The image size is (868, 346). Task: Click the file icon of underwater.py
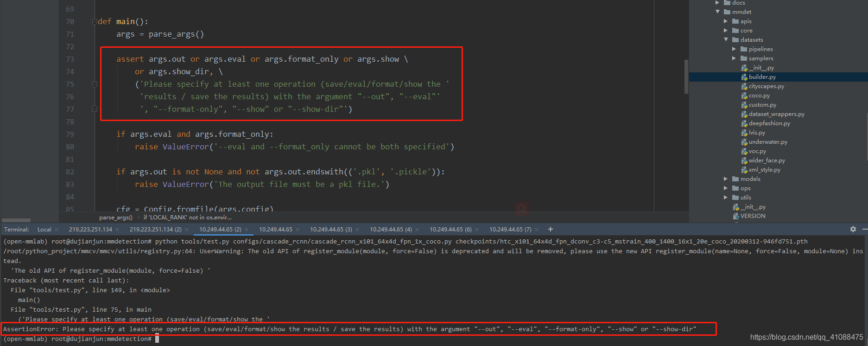point(744,142)
